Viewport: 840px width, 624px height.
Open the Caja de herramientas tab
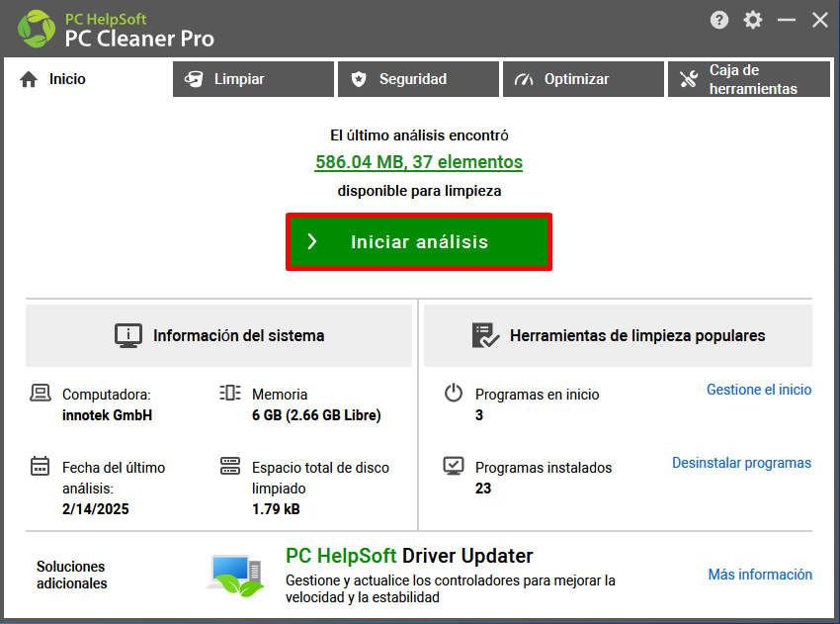tap(749, 79)
